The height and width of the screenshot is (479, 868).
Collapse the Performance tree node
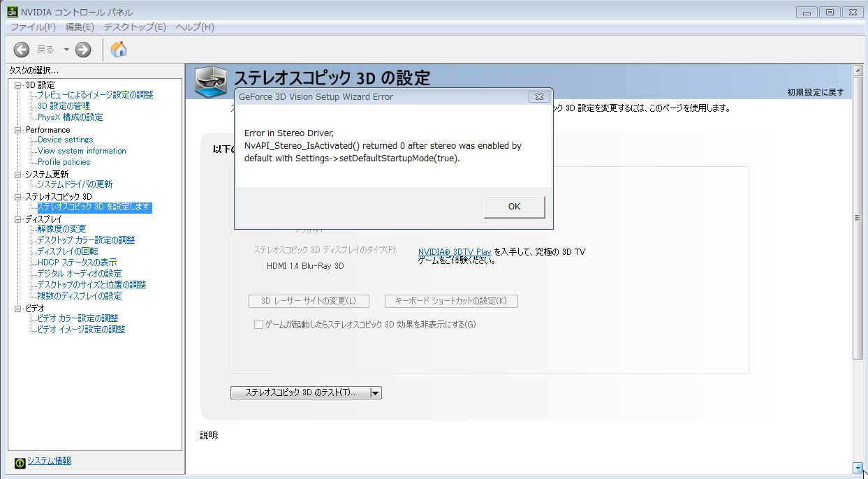18,130
